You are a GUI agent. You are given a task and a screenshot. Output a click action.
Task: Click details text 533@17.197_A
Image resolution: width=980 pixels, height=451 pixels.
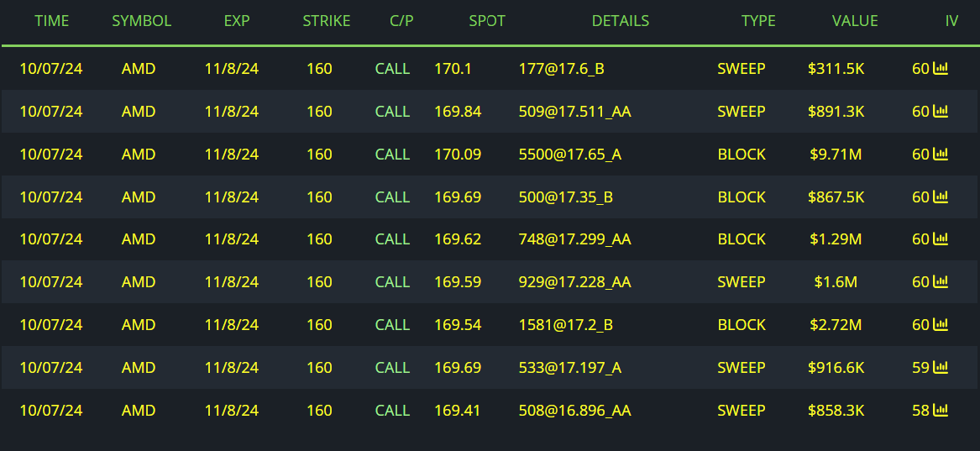click(x=570, y=367)
